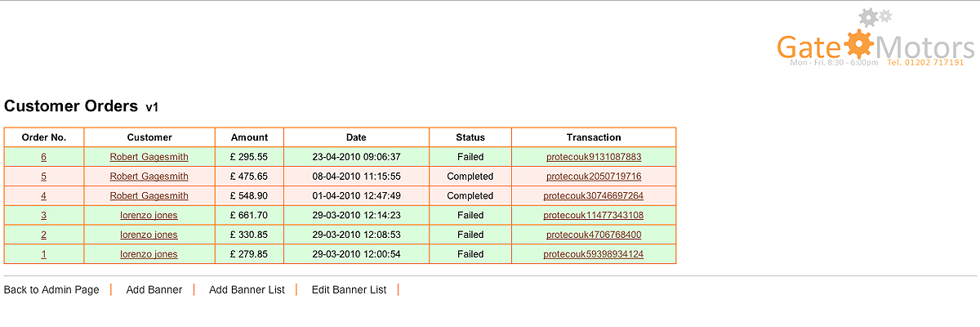Open order number 5
The image size is (980, 327).
pos(43,177)
